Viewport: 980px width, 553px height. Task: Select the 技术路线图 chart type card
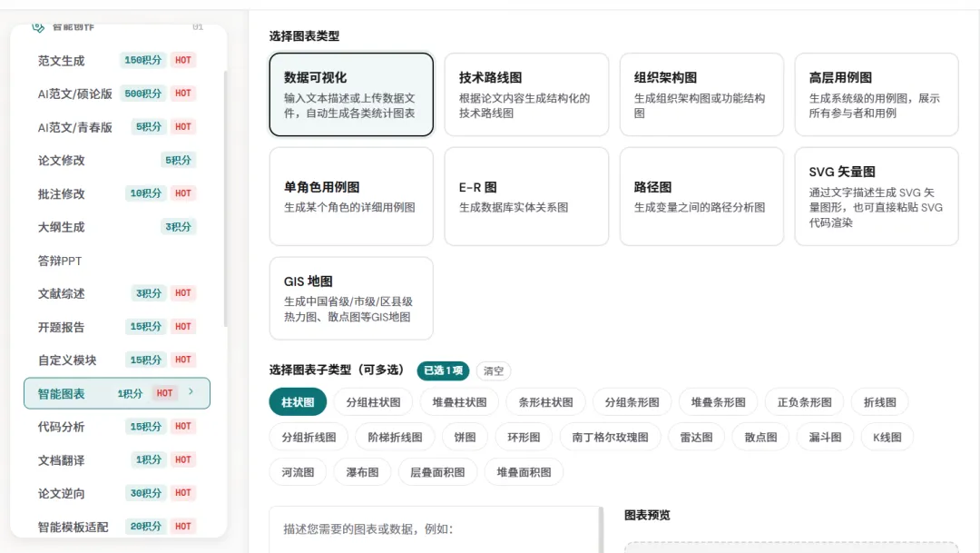point(526,94)
